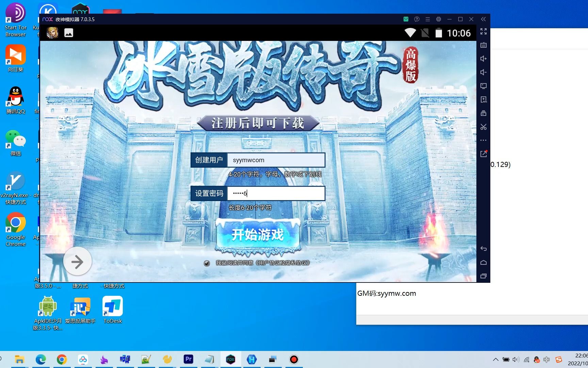Increase emulator volume
This screenshot has width=588, height=368.
coord(483,59)
